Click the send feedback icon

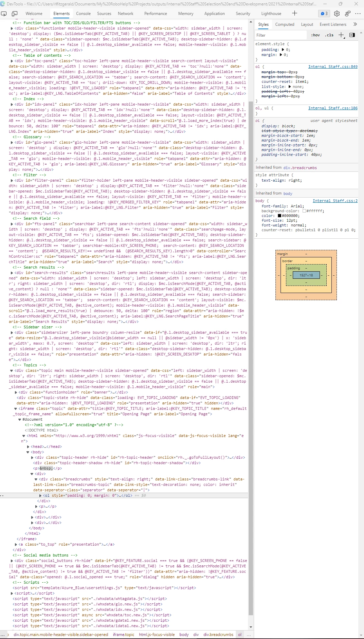348,14
